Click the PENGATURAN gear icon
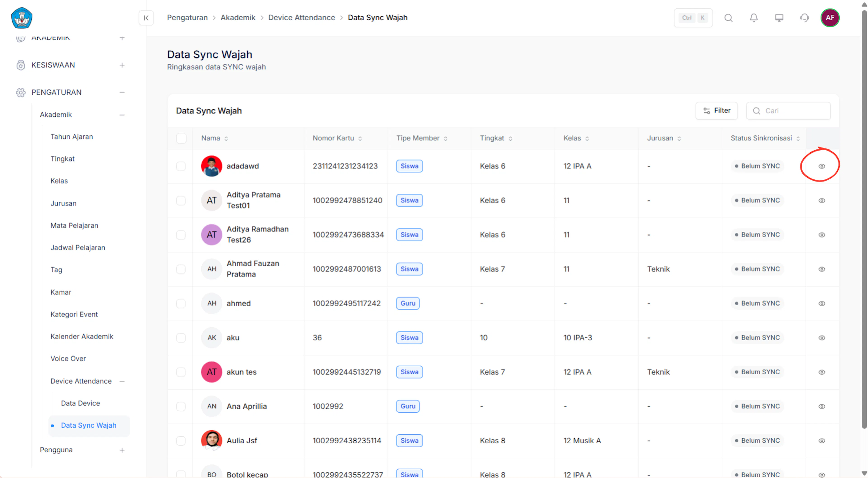868x478 pixels. tap(21, 93)
